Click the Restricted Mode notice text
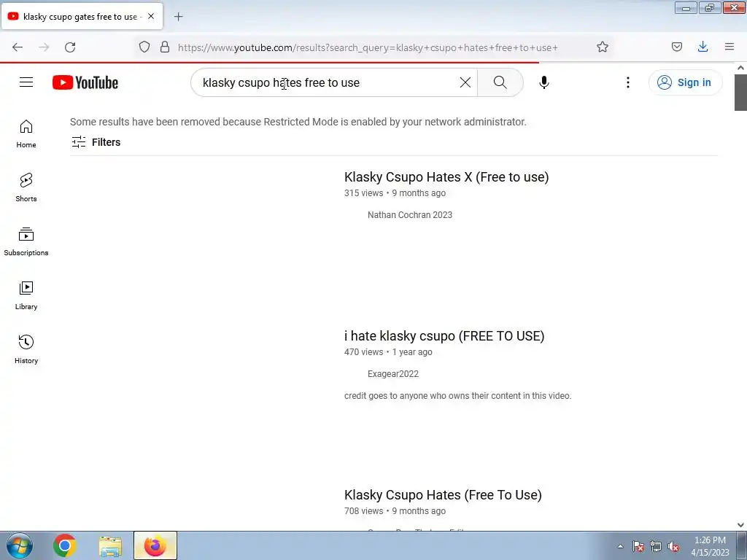747x560 pixels. click(298, 122)
